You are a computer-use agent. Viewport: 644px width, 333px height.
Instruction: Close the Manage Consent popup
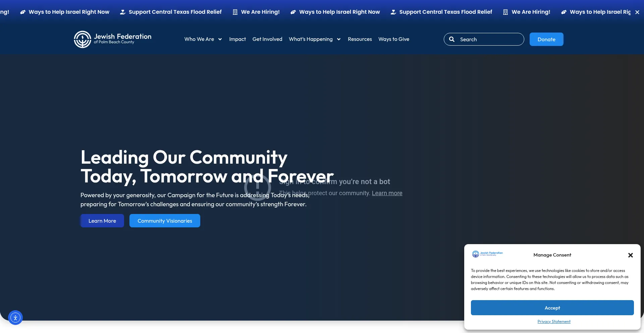[x=630, y=255]
